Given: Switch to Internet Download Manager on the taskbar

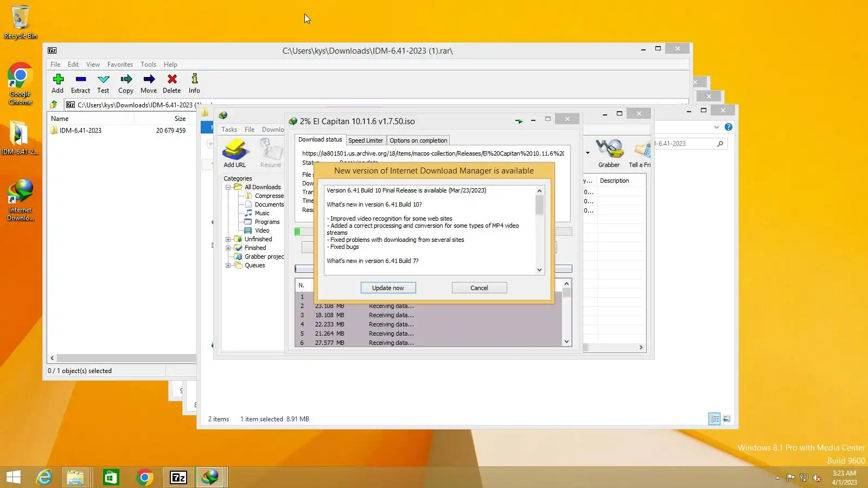Looking at the screenshot, I should pyautogui.click(x=210, y=477).
